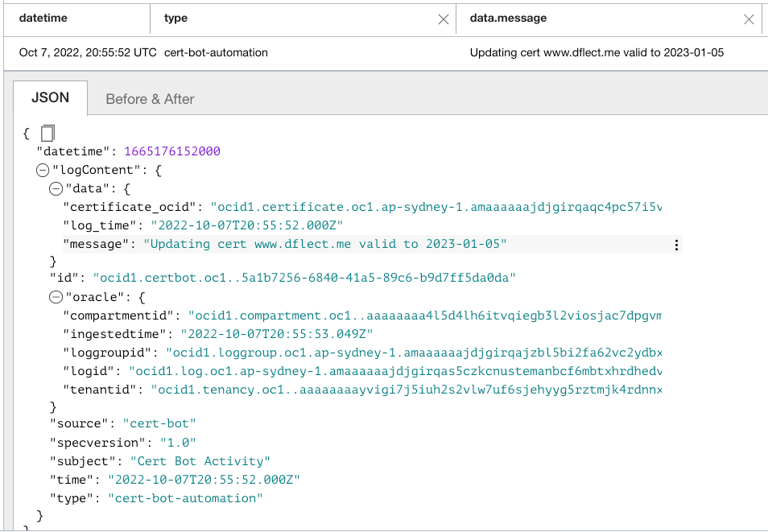
Task: Select the Oct 7, 2022 log row timestamp
Action: click(x=88, y=52)
